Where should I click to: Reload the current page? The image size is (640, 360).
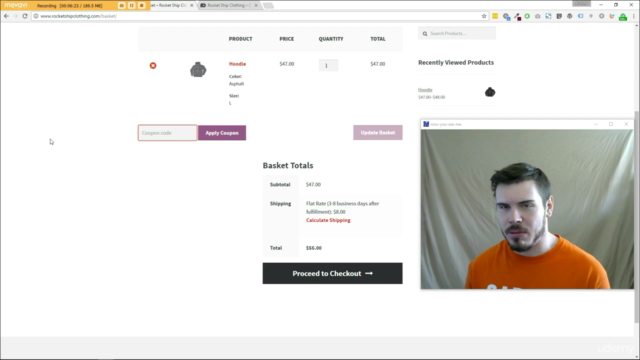click(25, 16)
